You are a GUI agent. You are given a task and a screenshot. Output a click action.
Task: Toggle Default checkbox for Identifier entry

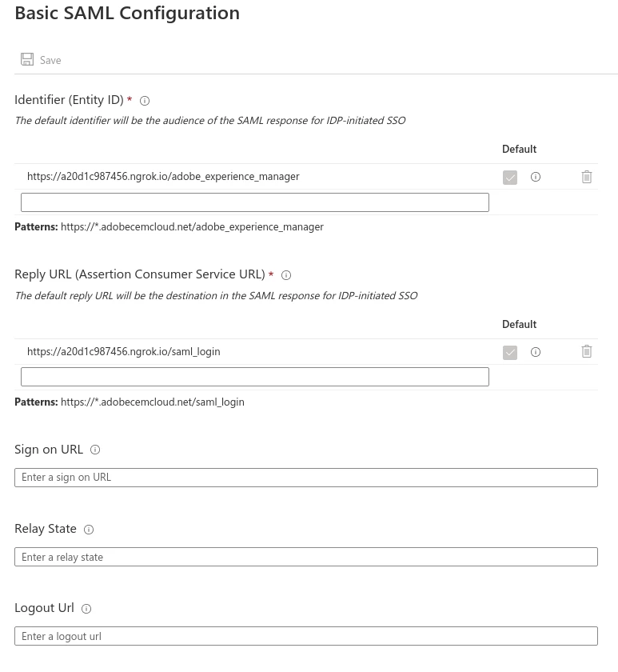tap(510, 178)
